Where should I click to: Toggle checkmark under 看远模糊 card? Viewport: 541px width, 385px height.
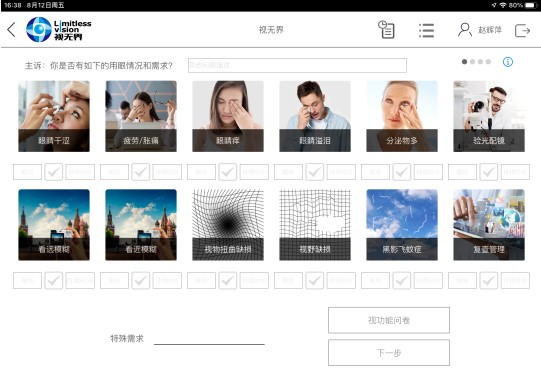[x=54, y=280]
